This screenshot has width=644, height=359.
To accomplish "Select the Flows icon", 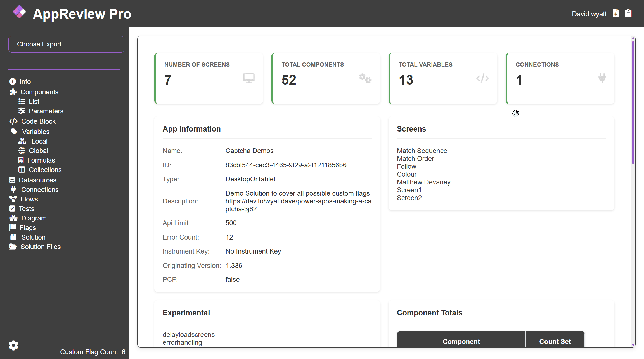I will point(13,199).
